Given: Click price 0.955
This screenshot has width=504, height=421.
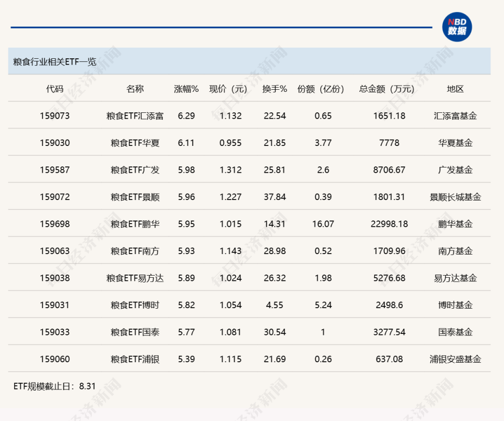Looking at the screenshot, I should tap(230, 143).
